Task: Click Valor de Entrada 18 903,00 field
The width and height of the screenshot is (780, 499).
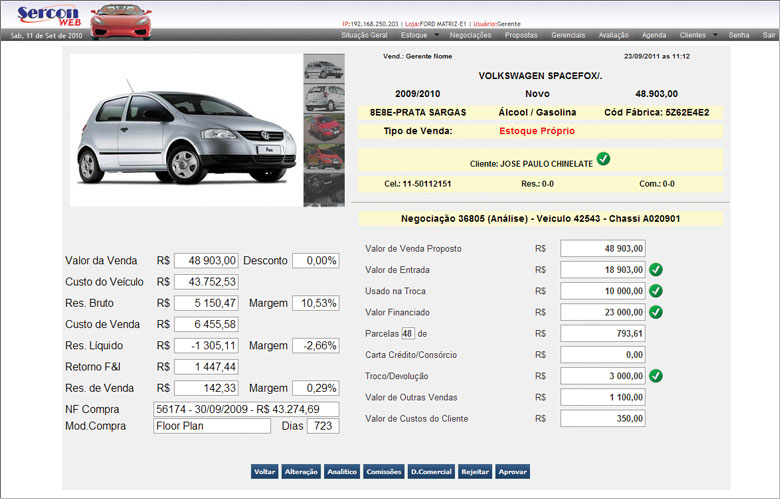Action: tap(603, 270)
